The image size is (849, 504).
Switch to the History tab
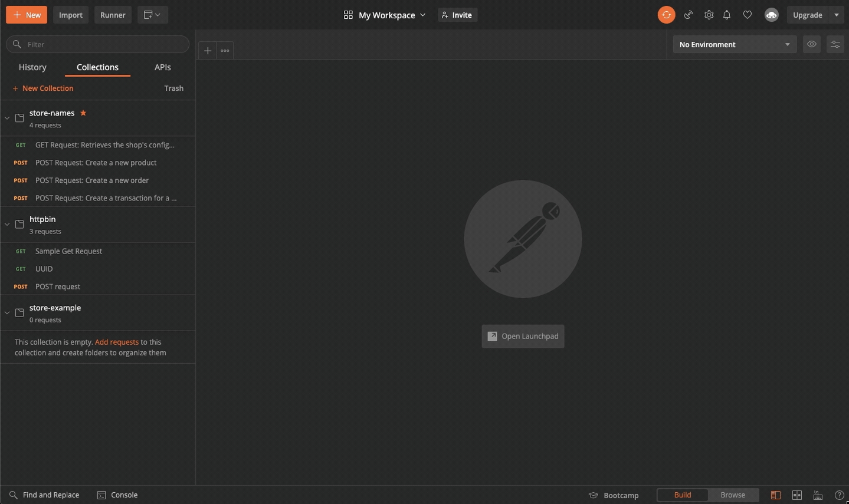[x=32, y=67]
